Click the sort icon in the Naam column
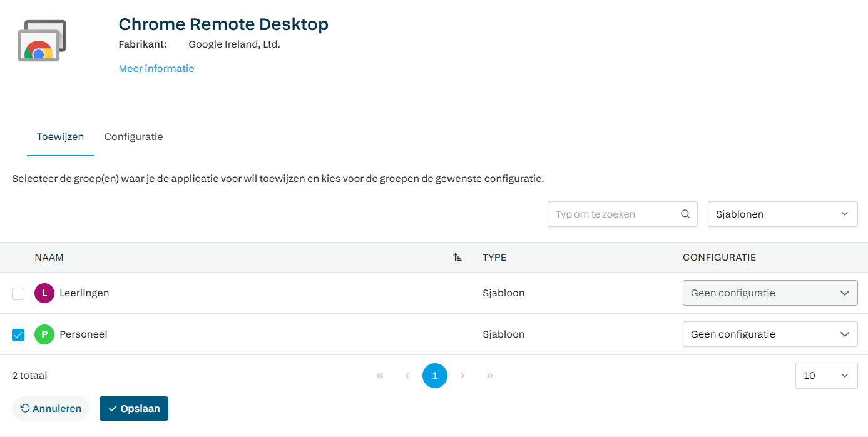This screenshot has width=868, height=437. click(457, 258)
